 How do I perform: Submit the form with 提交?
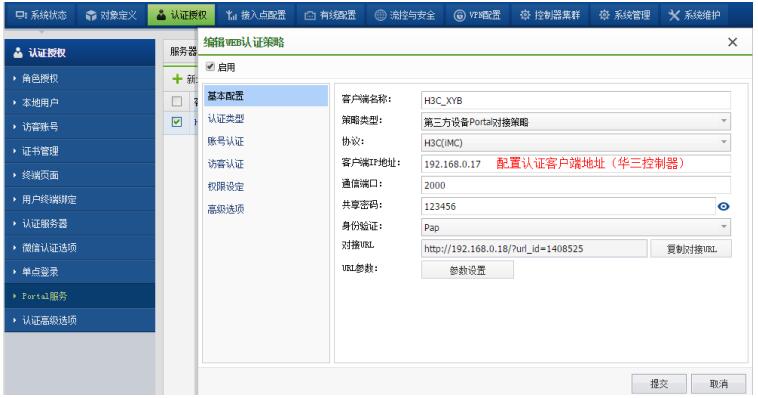click(658, 384)
